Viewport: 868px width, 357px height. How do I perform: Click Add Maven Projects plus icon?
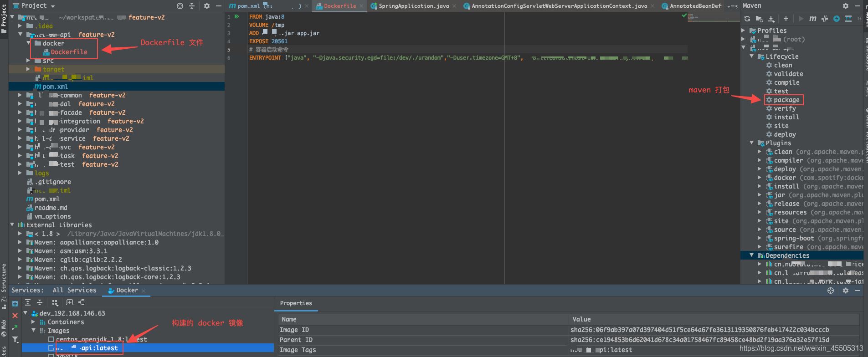[786, 19]
